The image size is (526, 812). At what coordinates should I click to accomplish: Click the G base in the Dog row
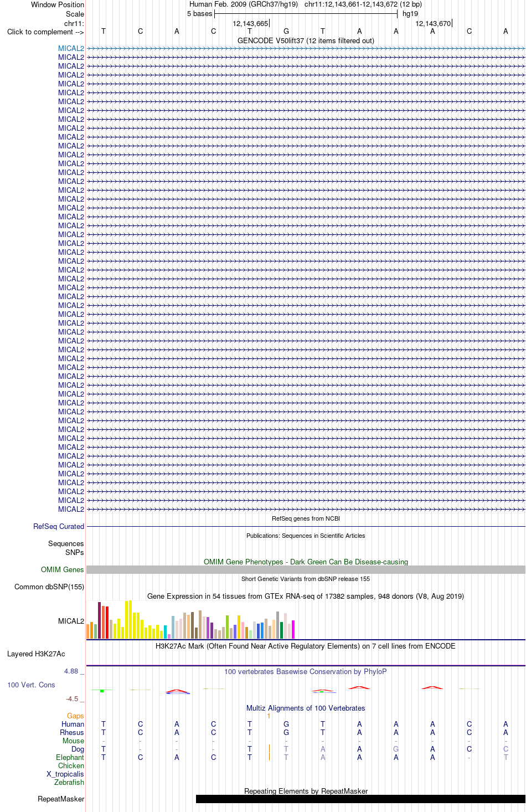click(x=396, y=749)
